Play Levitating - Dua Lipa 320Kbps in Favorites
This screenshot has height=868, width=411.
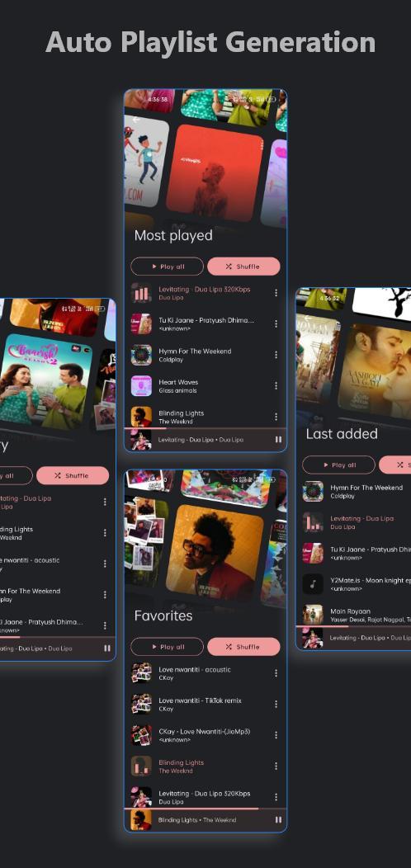pyautogui.click(x=205, y=796)
